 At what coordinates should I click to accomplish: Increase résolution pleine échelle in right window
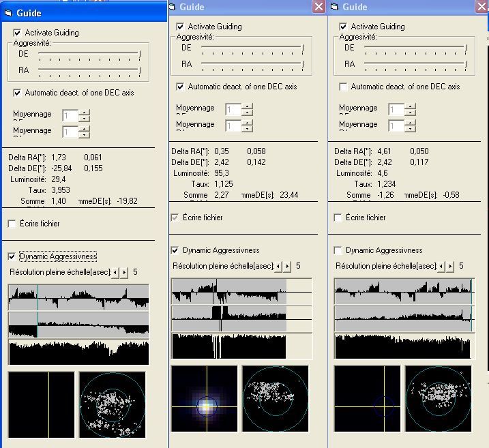(450, 267)
